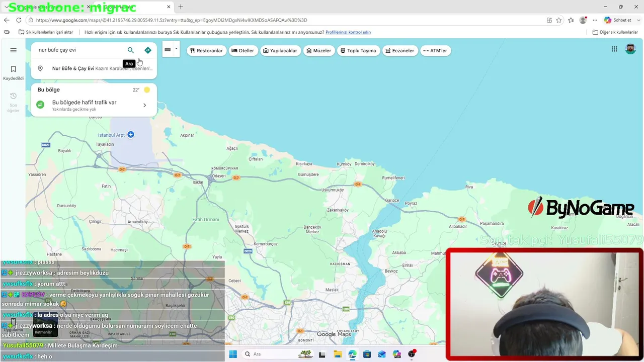
Task: Toggle the on-screen keyboard input tool
Action: tap(168, 49)
